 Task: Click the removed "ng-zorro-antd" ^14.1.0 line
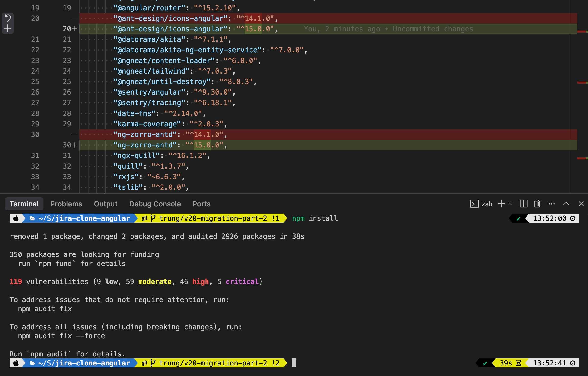pos(328,134)
